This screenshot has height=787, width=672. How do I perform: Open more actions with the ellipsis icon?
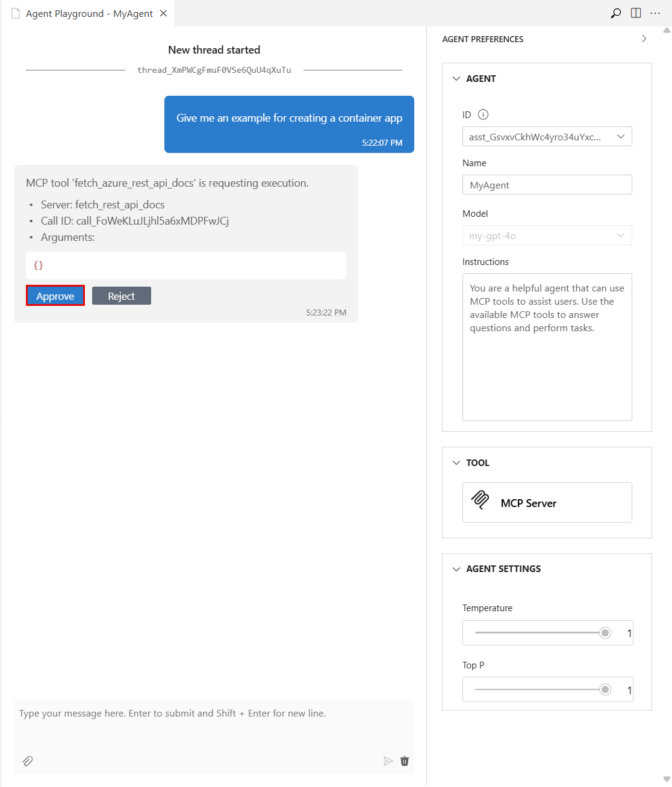(x=655, y=13)
